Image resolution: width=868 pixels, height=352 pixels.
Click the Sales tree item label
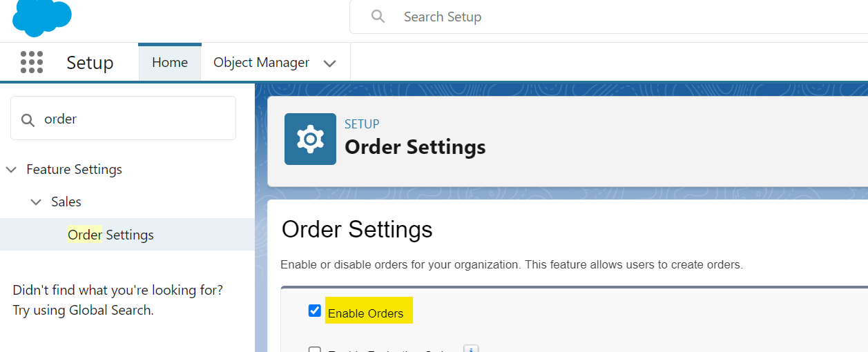[x=66, y=202]
